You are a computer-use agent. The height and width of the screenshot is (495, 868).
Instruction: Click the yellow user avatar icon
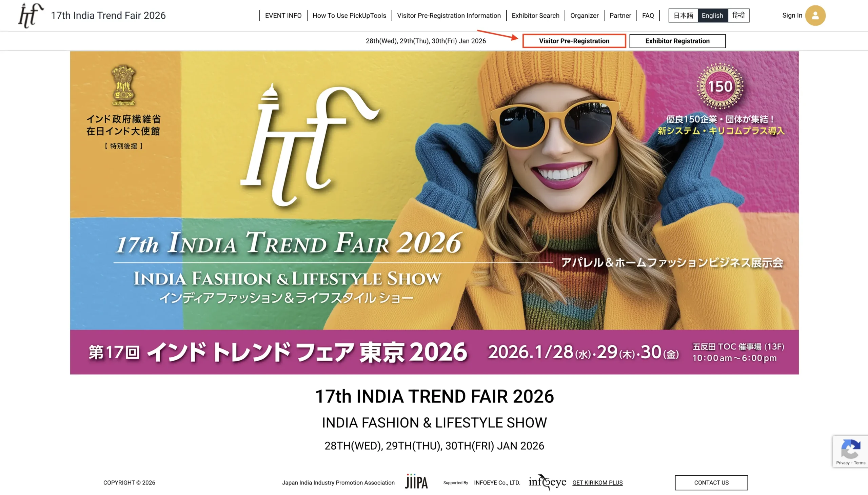click(815, 15)
